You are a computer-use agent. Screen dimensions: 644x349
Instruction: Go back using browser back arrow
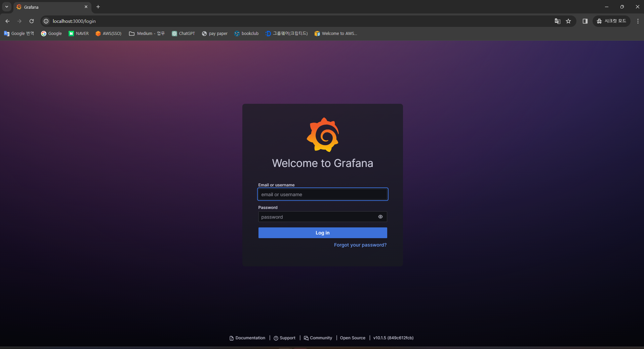point(7,21)
